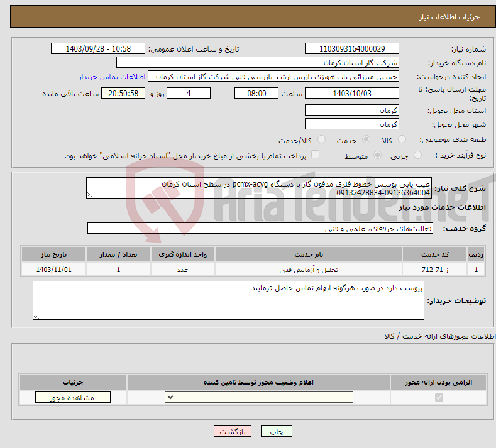This screenshot has width=496, height=448.
Task: Click the resize handle of the buyer notes box
Action: [x=36, y=316]
